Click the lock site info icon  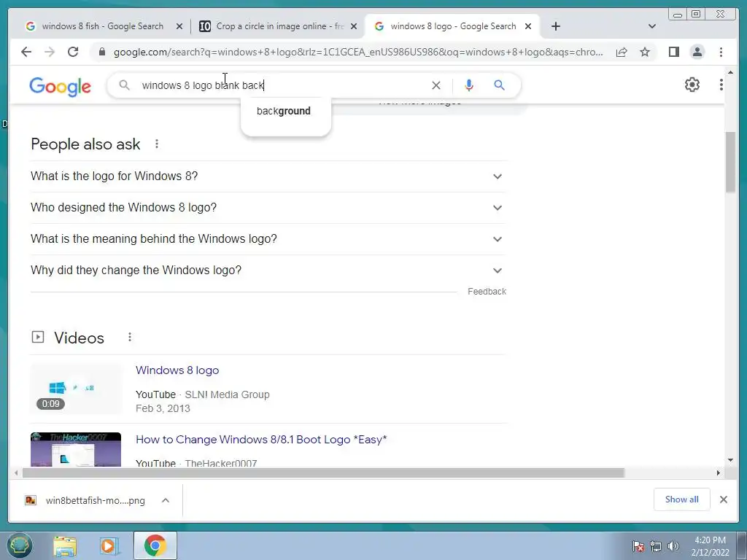coord(102,52)
